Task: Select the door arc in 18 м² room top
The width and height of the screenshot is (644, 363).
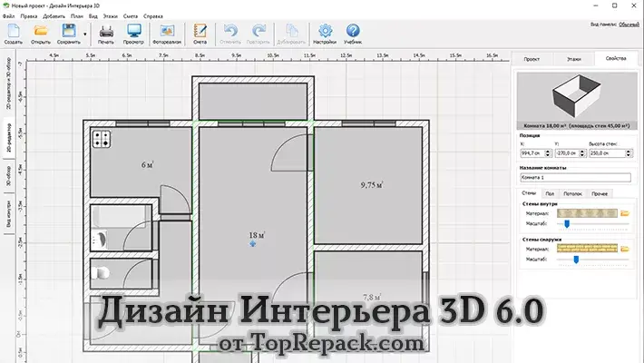Action: click(x=289, y=152)
